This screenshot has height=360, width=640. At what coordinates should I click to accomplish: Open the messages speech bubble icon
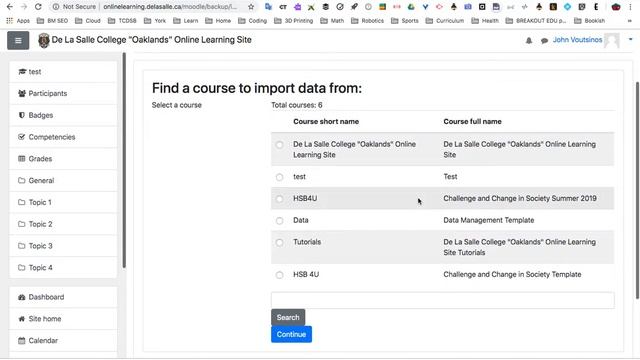544,40
